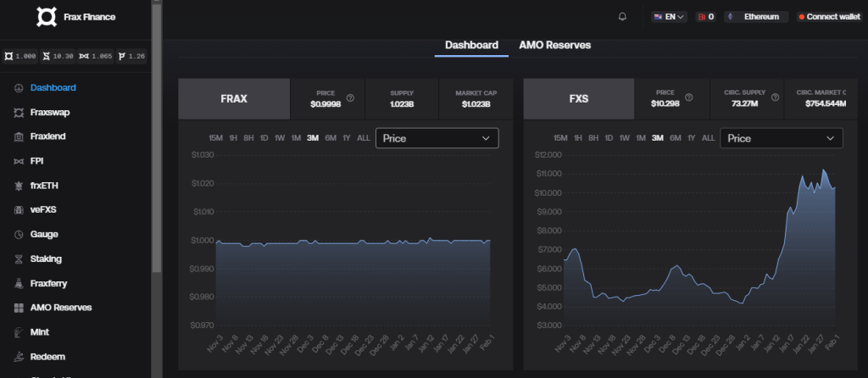Select the Ethereum network button
This screenshot has width=868, height=378.
point(756,17)
